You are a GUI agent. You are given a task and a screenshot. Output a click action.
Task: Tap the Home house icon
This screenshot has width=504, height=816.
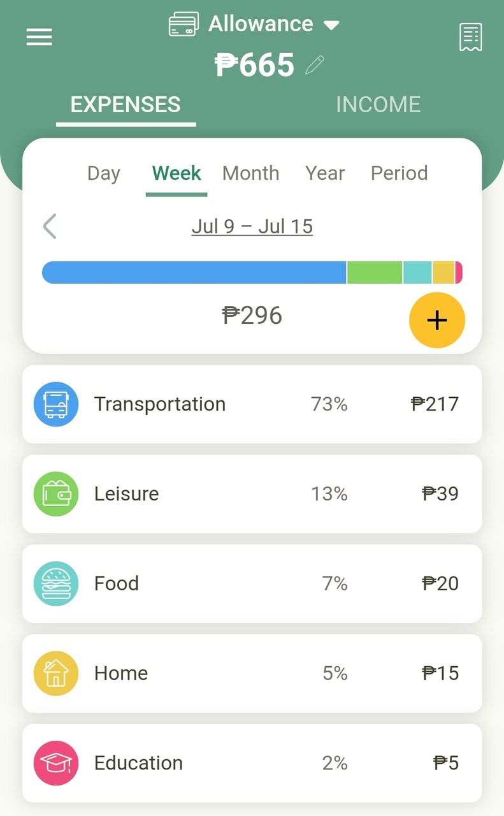click(x=56, y=673)
